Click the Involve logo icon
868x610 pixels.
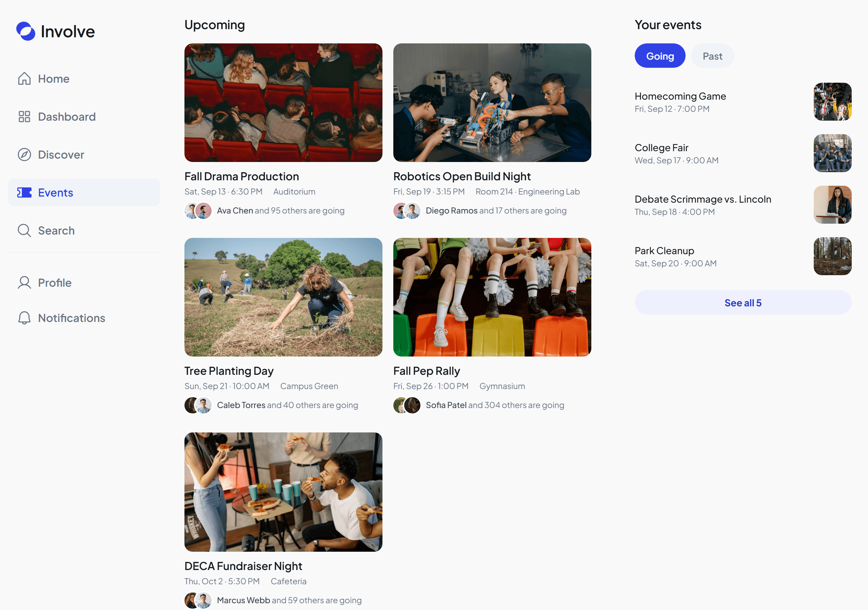[x=26, y=32]
